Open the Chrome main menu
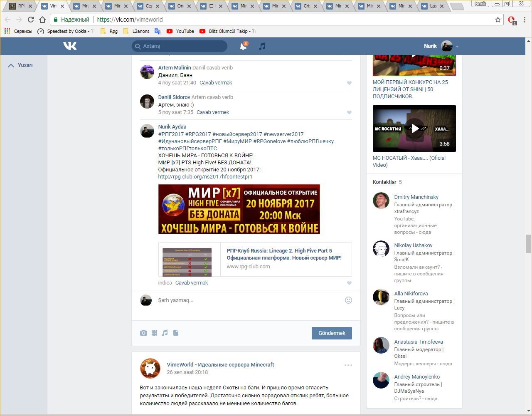The height and width of the screenshot is (416, 532). (525, 20)
